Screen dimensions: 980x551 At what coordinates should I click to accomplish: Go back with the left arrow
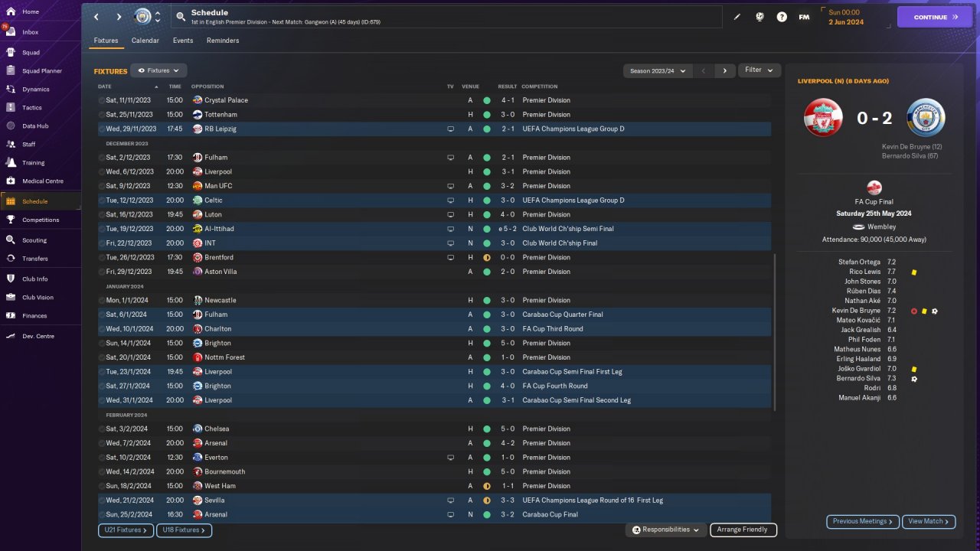[96, 17]
